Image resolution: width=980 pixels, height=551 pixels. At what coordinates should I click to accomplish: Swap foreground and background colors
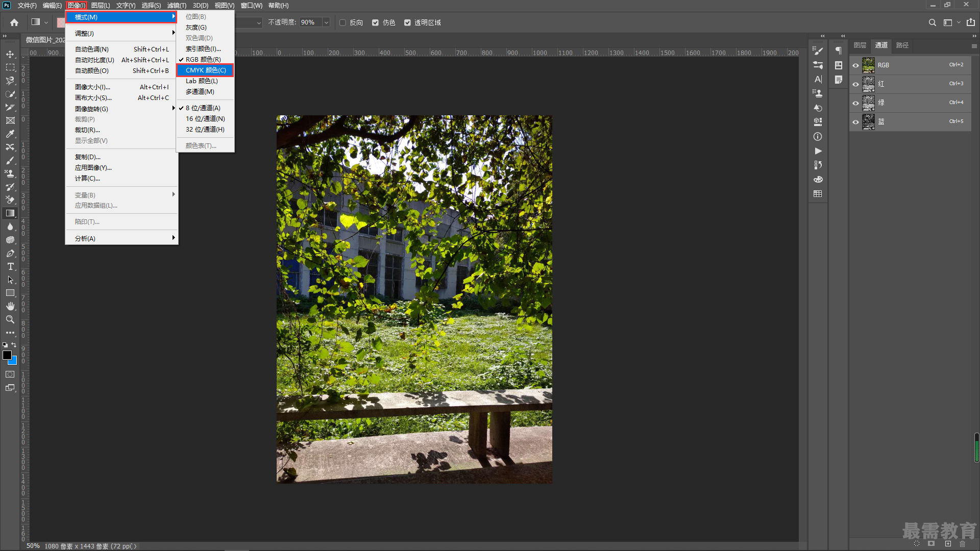coord(14,345)
